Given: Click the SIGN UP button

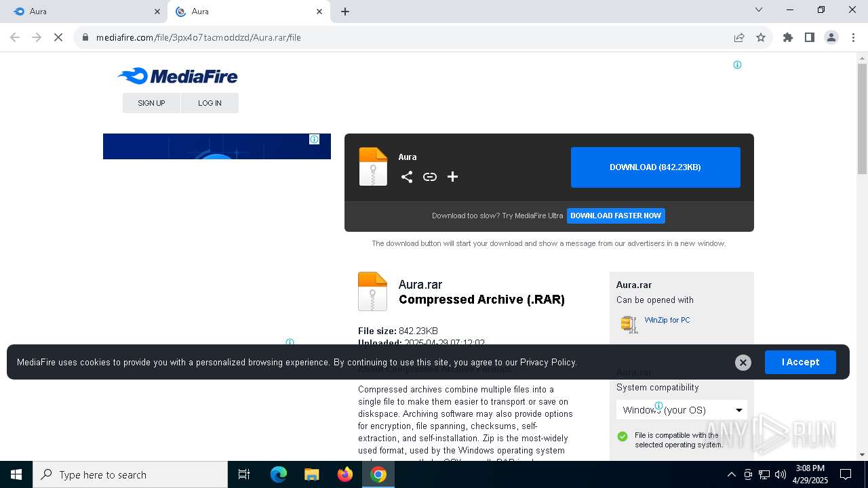Looking at the screenshot, I should click(151, 103).
